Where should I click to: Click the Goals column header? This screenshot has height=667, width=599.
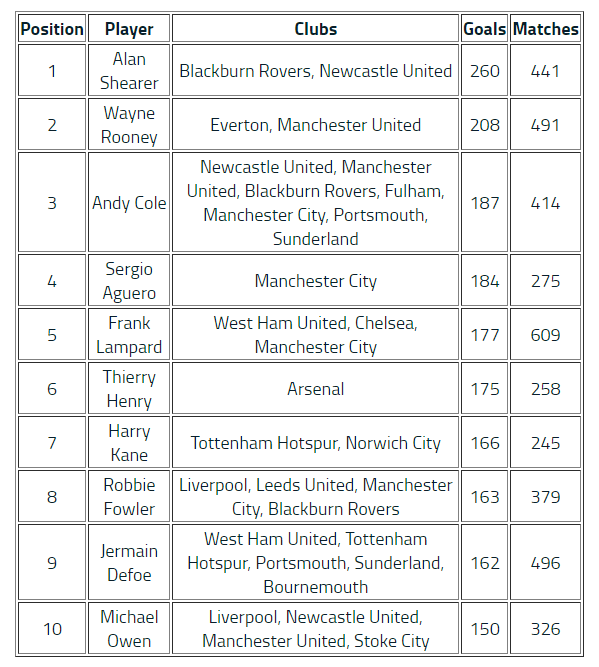tap(484, 29)
